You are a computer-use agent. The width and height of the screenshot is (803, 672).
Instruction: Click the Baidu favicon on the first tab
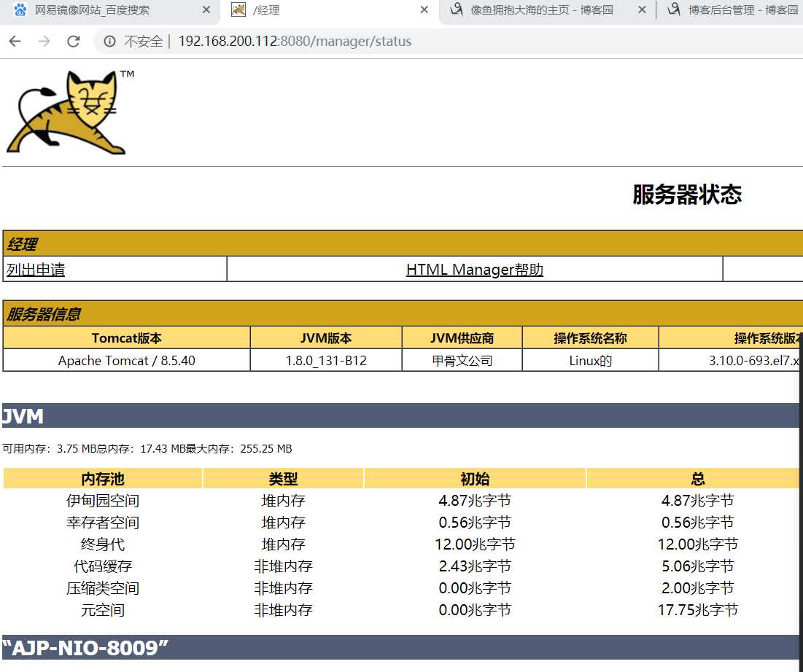point(20,9)
